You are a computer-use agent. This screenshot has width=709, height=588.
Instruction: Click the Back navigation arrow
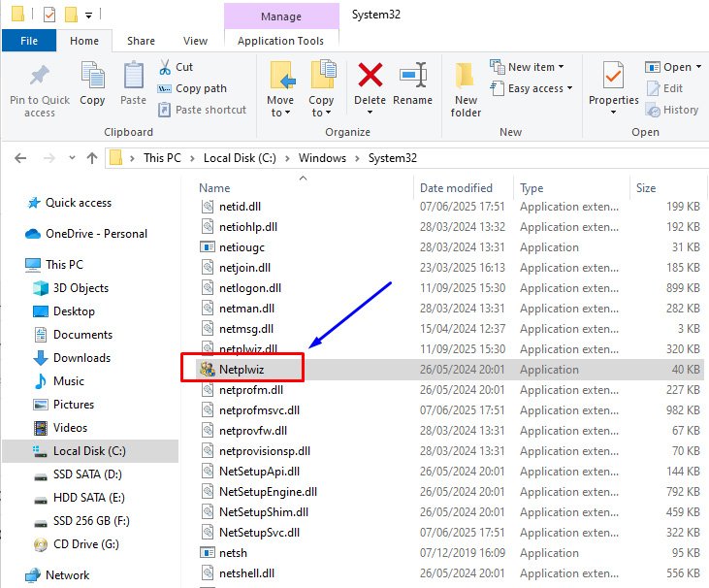tap(20, 158)
